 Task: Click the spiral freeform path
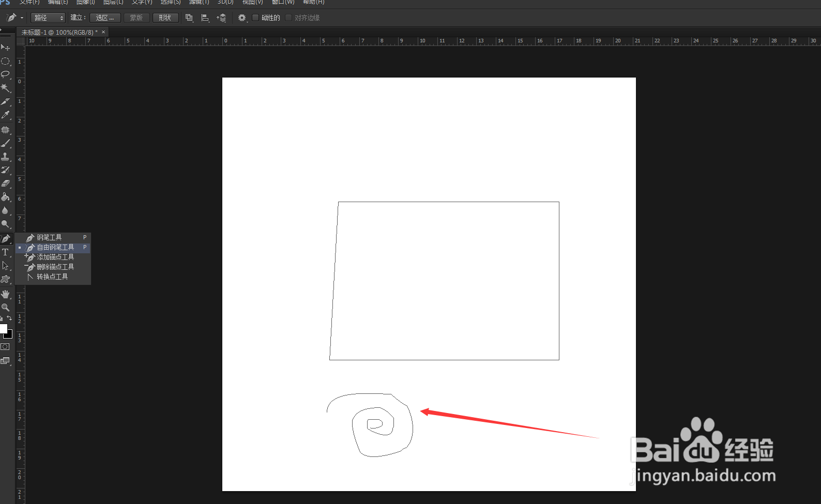pyautogui.click(x=370, y=425)
